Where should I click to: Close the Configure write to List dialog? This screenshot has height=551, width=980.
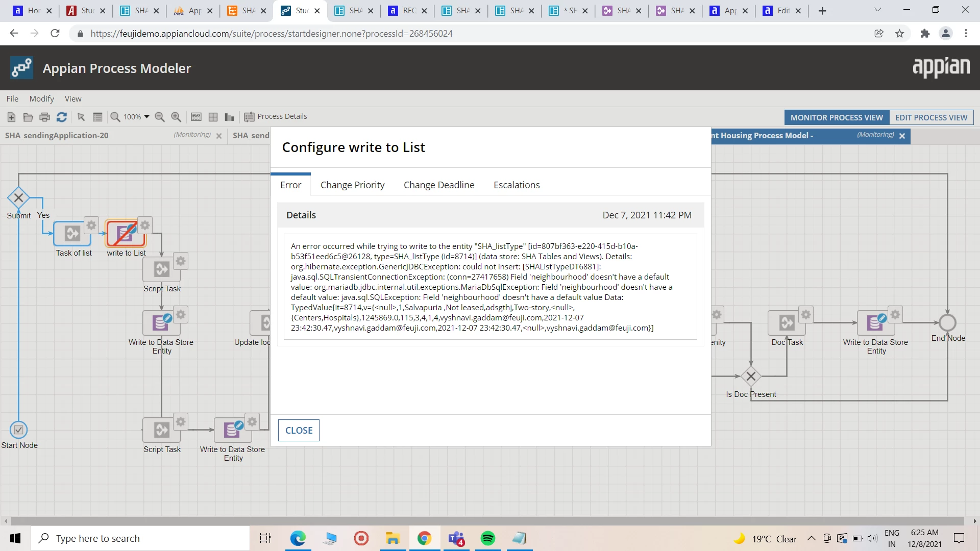coord(299,430)
